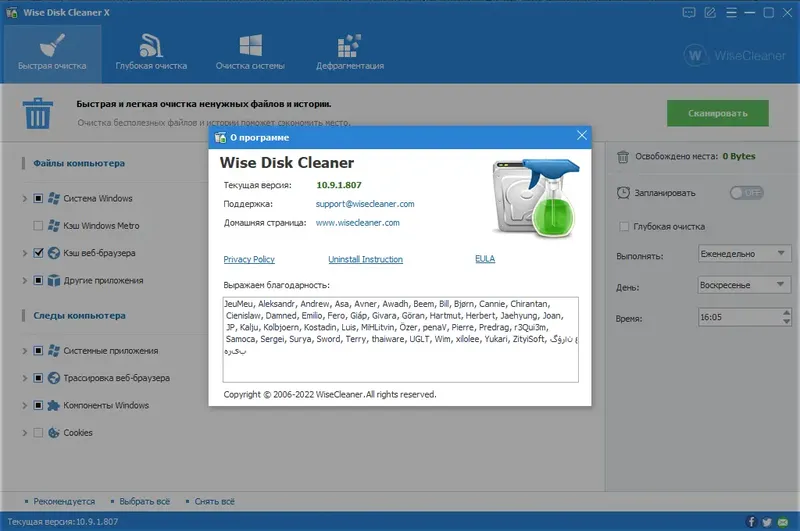Click the Освобождено места trash icon
The width and height of the screenshot is (800, 531).
pos(622,157)
